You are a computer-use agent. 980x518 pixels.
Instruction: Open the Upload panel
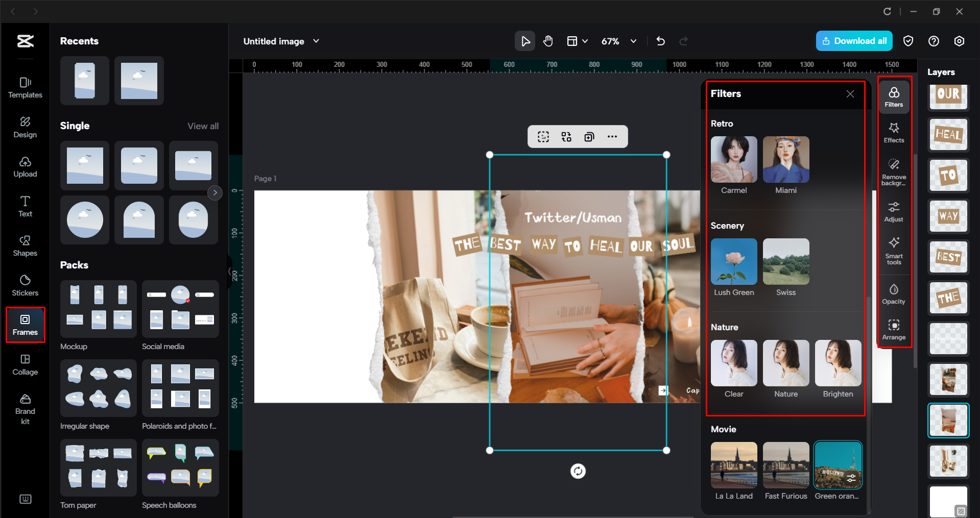tap(25, 167)
